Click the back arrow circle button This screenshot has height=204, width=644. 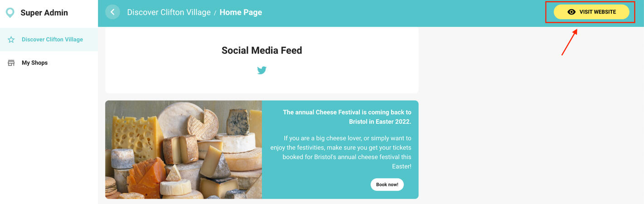click(x=112, y=12)
